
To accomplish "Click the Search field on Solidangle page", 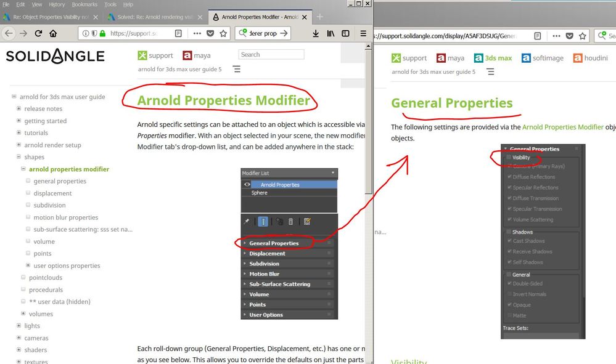I will pyautogui.click(x=271, y=55).
